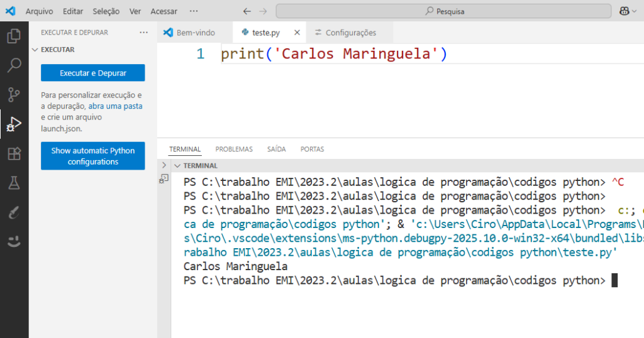Click the Copilot icon in title bar
This screenshot has width=644, height=338.
click(x=624, y=11)
